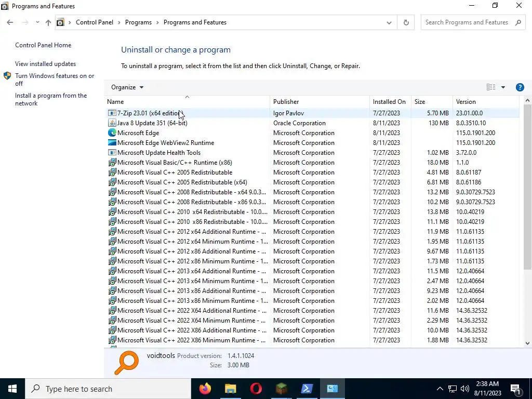This screenshot has width=532, height=399.
Task: Go up one level with the up arrow
Action: [48, 22]
